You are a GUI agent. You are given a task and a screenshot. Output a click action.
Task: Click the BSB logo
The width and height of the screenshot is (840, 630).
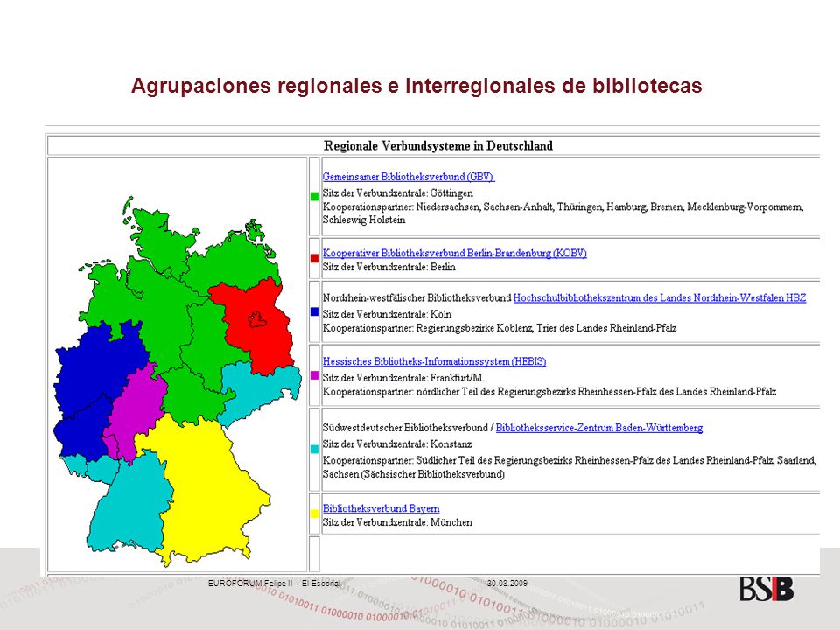click(766, 589)
